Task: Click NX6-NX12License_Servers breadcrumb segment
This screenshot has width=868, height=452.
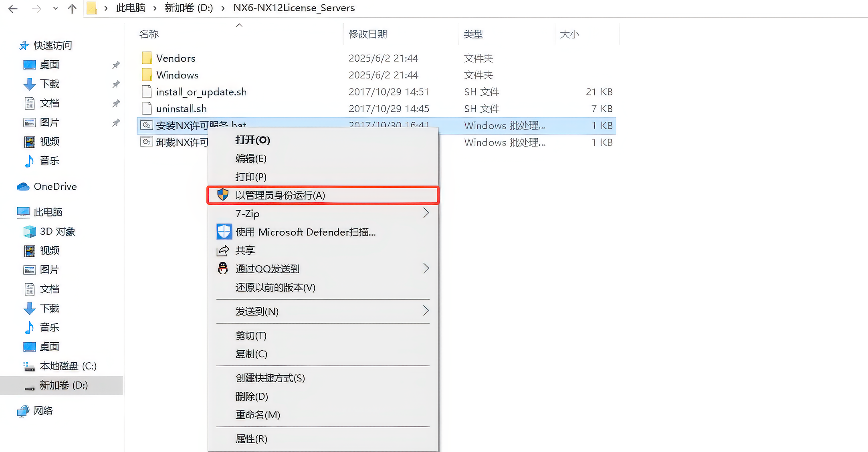Action: [x=294, y=8]
